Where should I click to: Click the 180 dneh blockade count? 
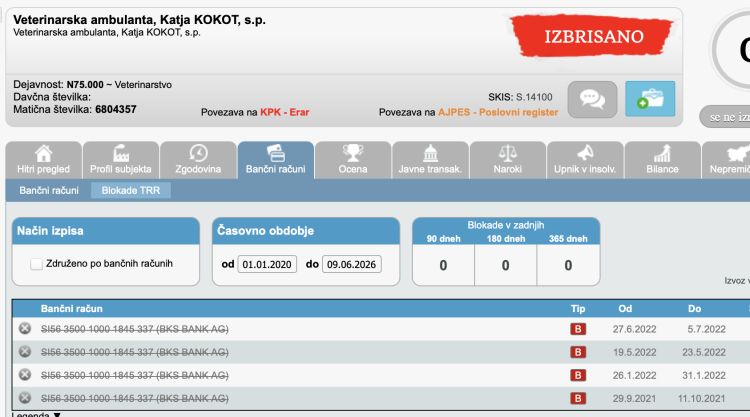(x=506, y=265)
